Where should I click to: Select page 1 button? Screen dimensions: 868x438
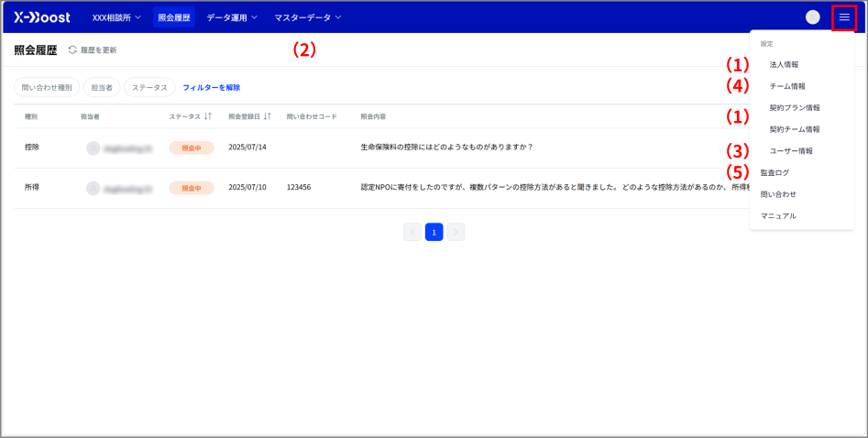tap(434, 232)
